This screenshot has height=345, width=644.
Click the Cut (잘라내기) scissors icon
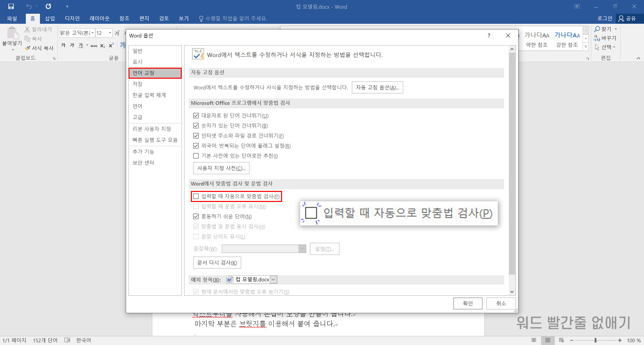point(28,29)
